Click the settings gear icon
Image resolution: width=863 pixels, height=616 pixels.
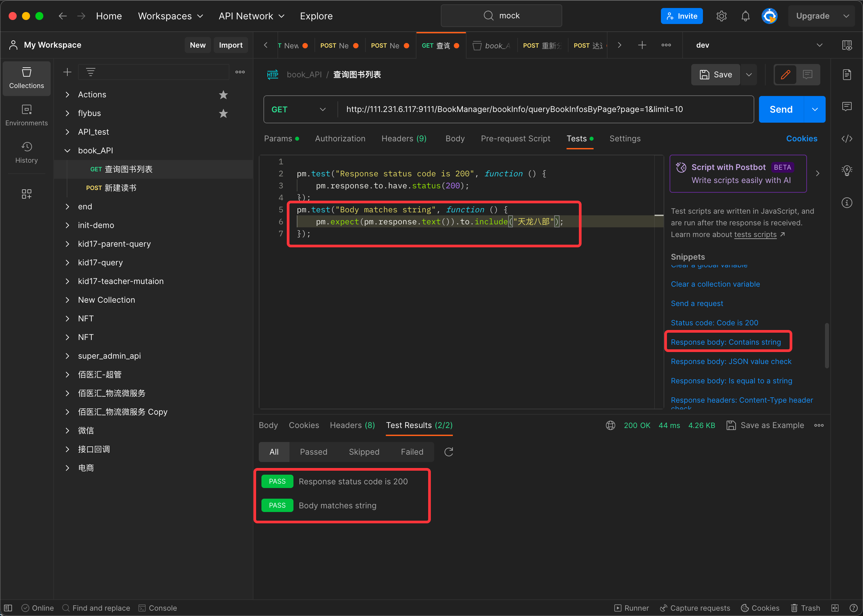click(721, 16)
